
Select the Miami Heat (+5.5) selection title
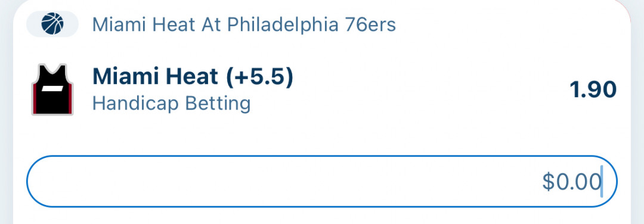tap(193, 77)
